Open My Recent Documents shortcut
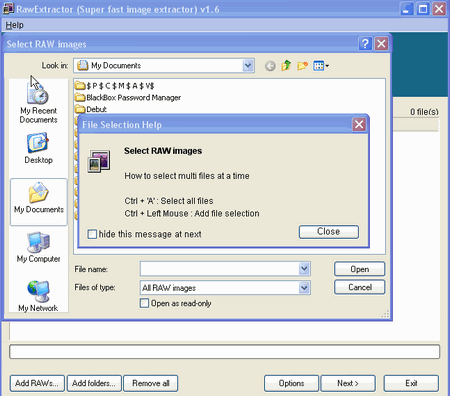450x396 pixels. point(38,103)
